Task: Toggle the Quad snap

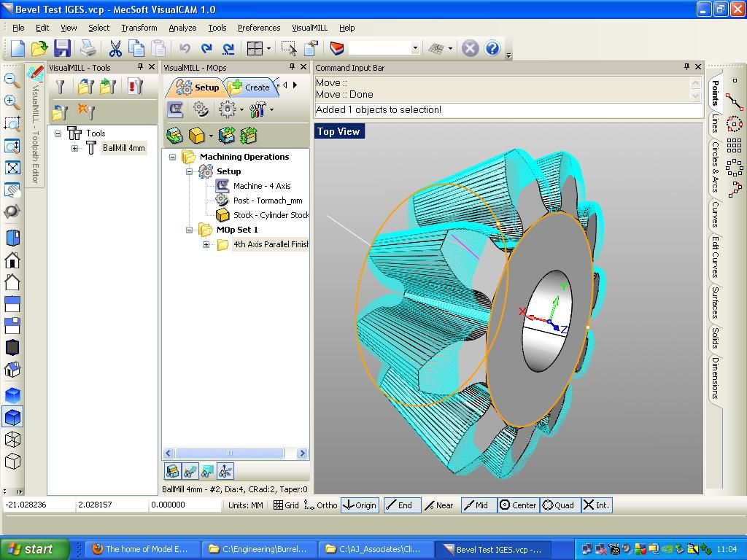Action: click(560, 505)
